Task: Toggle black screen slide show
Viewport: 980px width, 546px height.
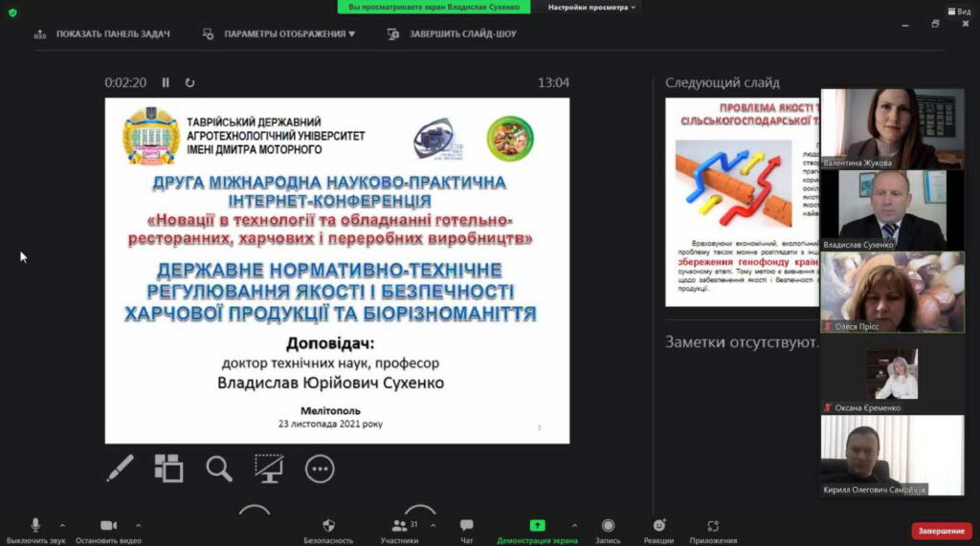Action: click(x=269, y=468)
